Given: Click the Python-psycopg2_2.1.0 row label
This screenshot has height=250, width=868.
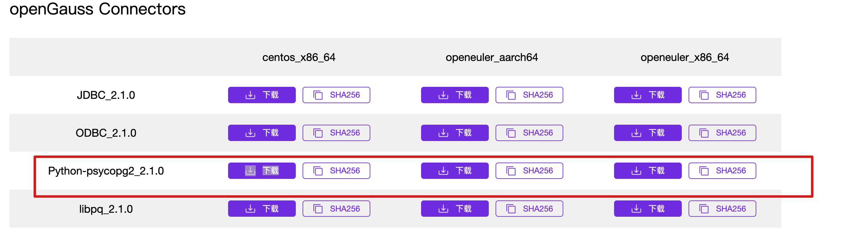Looking at the screenshot, I should [x=106, y=171].
